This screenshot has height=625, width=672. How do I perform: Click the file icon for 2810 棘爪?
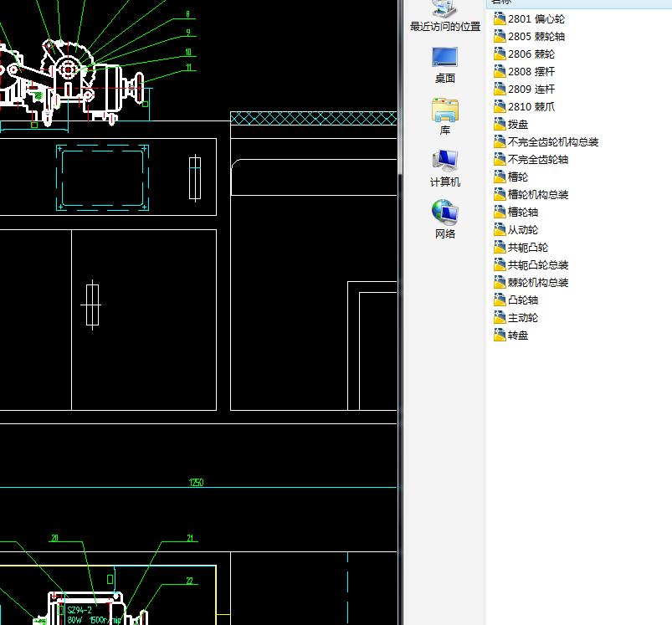coord(500,106)
